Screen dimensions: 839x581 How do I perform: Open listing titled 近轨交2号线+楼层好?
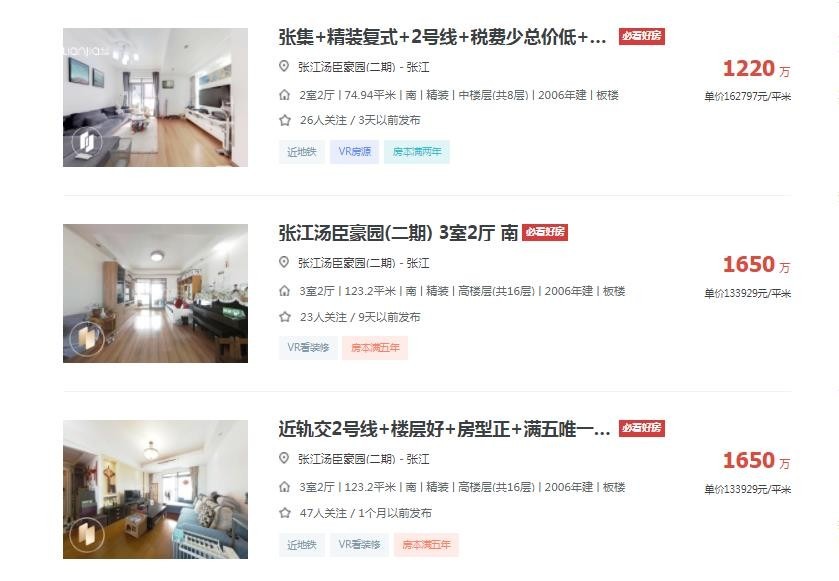(x=444, y=429)
